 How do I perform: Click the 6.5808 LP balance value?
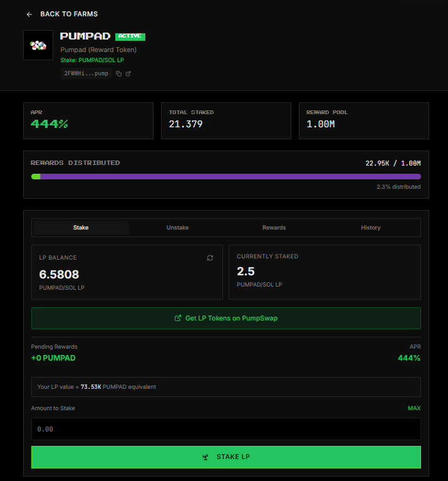59,274
